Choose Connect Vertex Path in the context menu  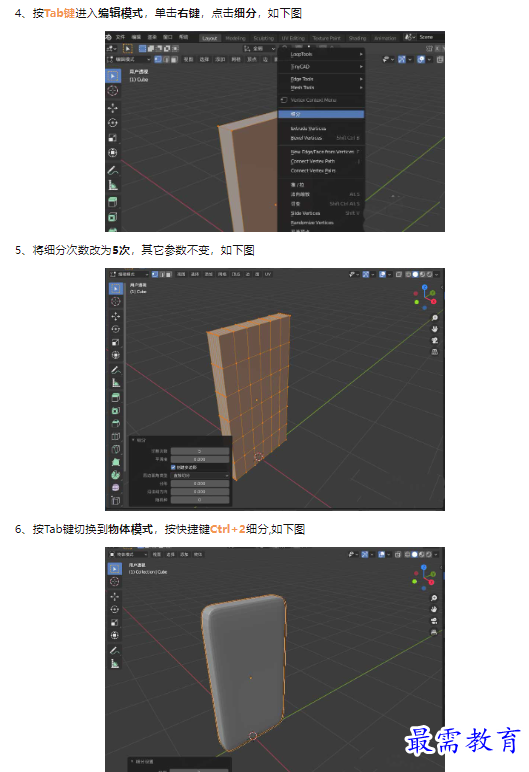point(321,161)
